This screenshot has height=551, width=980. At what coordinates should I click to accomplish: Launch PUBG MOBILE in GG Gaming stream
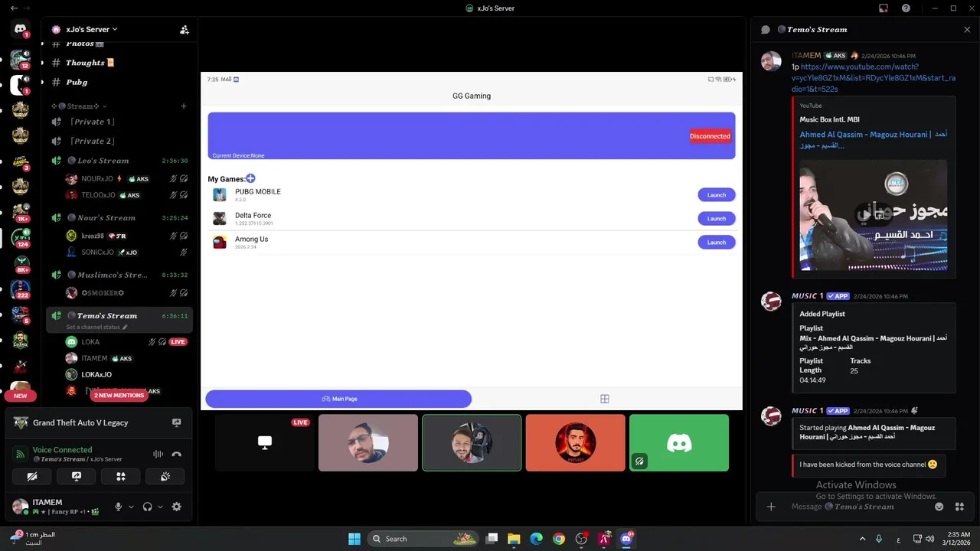(x=717, y=195)
